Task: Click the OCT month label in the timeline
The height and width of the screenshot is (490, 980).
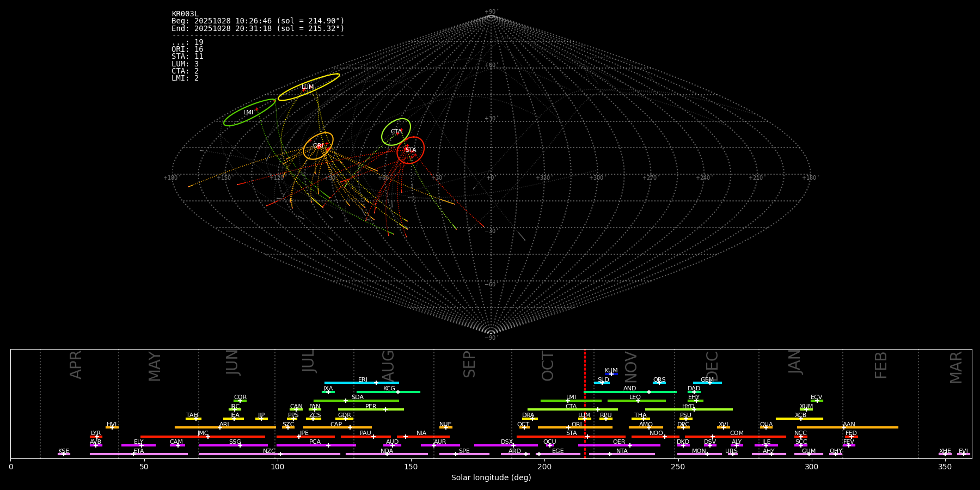Action: [x=548, y=366]
